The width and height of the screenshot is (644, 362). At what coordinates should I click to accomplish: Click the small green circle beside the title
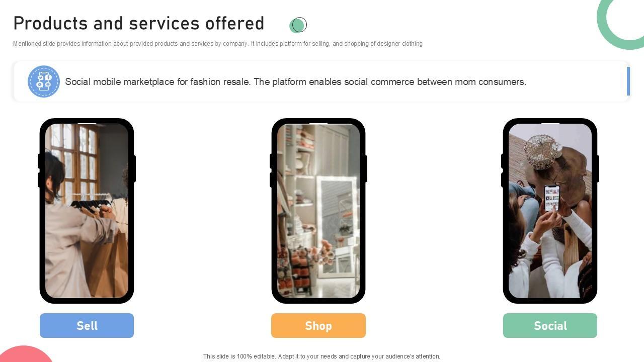pos(298,25)
